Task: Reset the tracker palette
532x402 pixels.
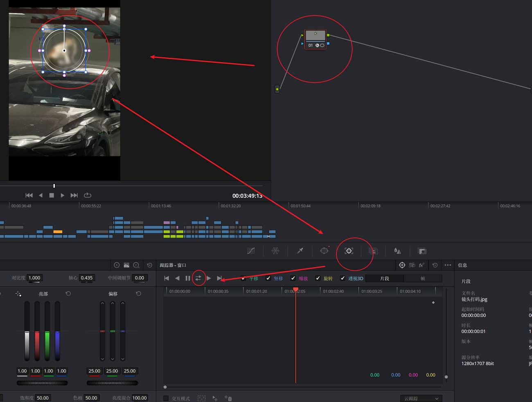Action: tap(435, 265)
